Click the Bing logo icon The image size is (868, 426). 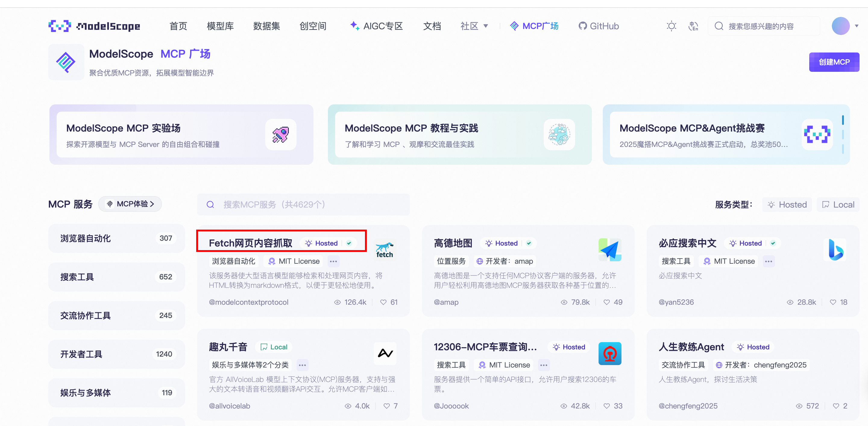click(x=835, y=250)
